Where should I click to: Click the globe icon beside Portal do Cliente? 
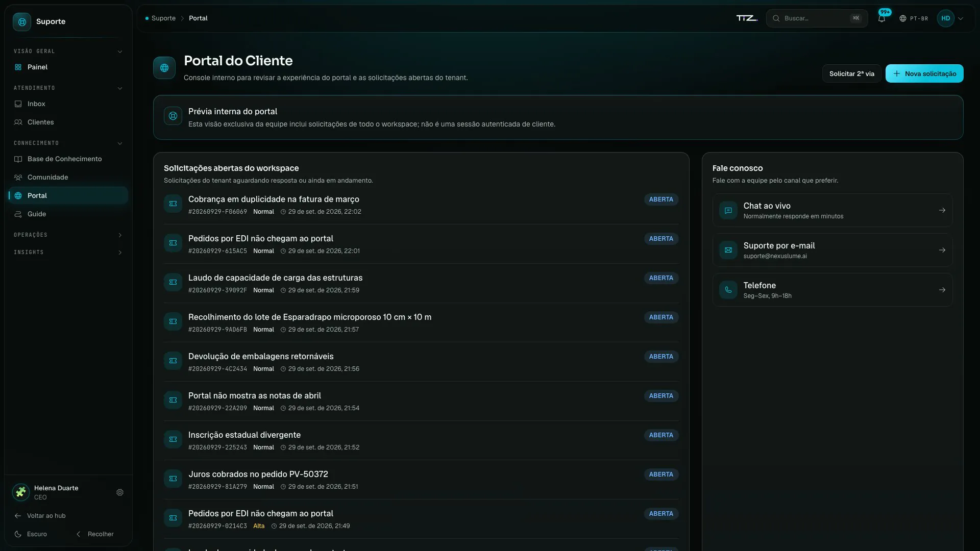[x=164, y=68]
